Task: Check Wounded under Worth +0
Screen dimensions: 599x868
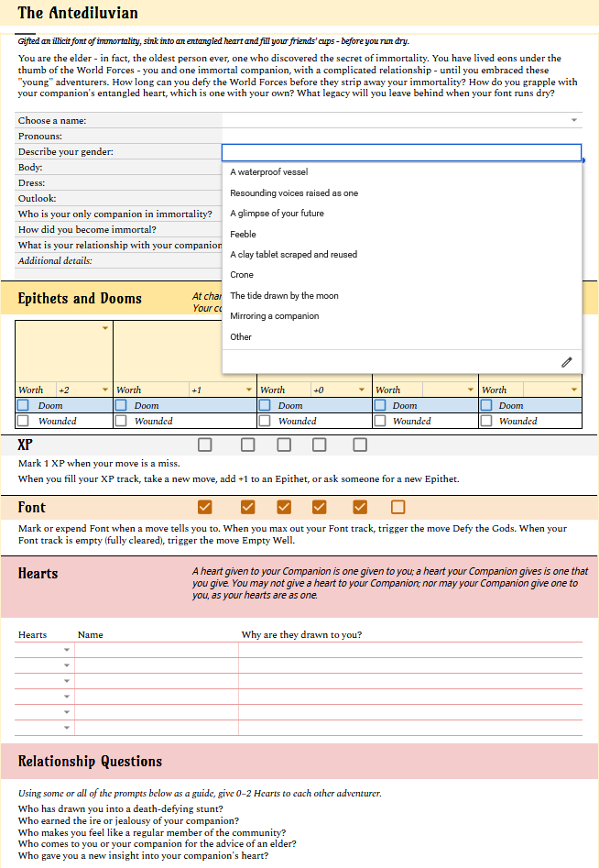Action: tap(266, 421)
